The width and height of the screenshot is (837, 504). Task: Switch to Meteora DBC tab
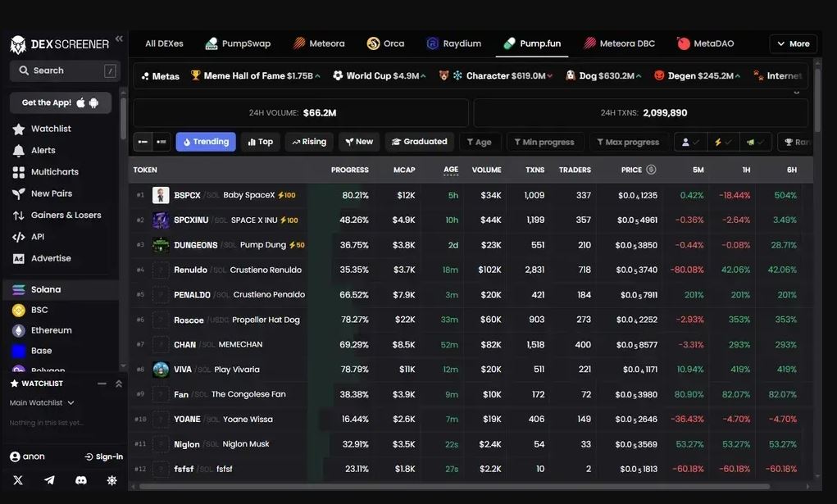click(x=619, y=43)
